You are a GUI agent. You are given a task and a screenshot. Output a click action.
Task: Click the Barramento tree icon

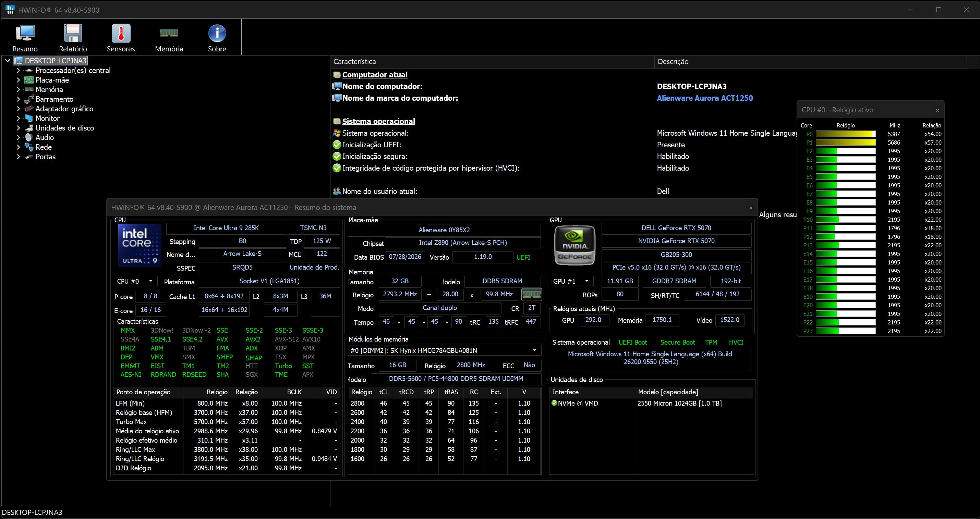[29, 99]
